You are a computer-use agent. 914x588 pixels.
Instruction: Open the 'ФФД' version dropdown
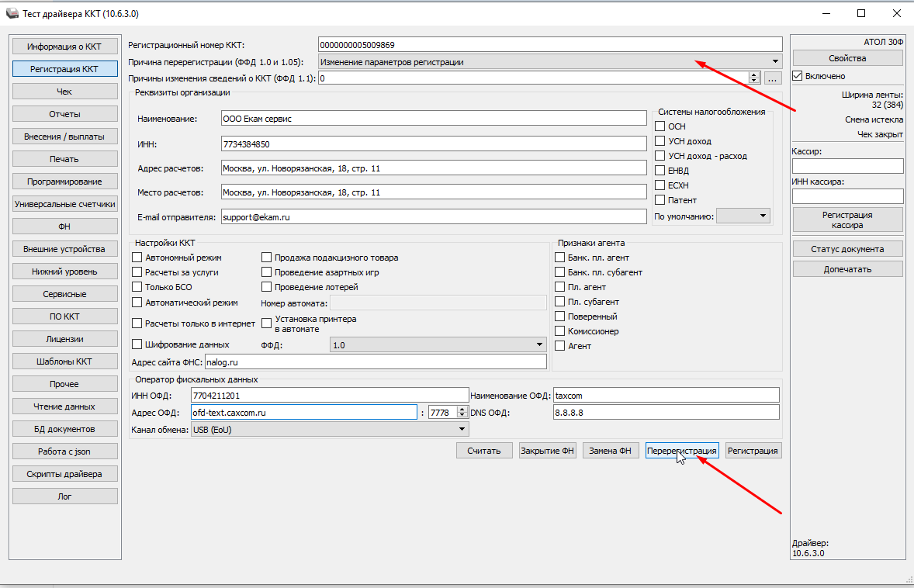point(438,345)
